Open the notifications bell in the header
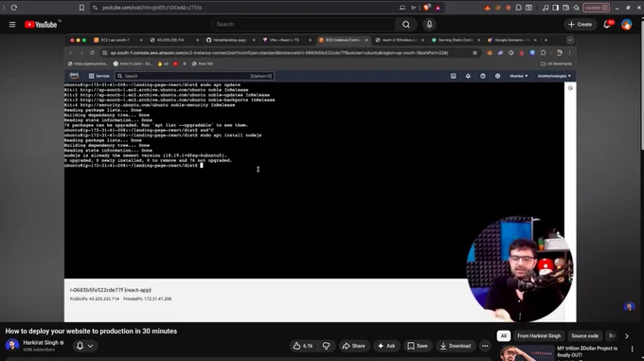The height and width of the screenshot is (361, 644). [607, 25]
